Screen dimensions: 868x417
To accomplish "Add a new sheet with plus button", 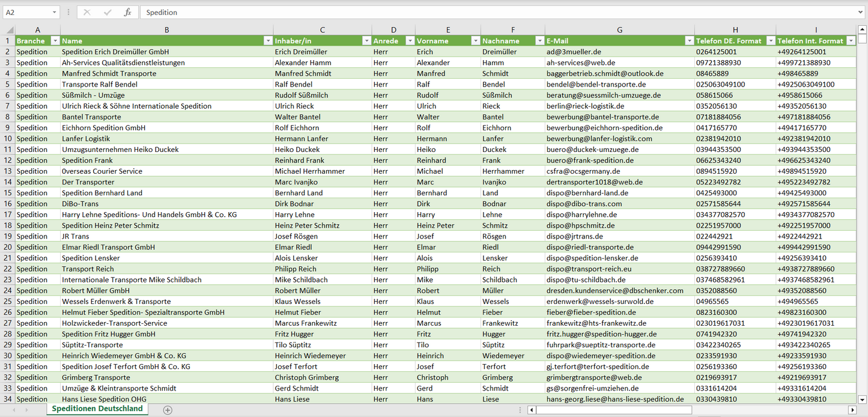I will [168, 410].
